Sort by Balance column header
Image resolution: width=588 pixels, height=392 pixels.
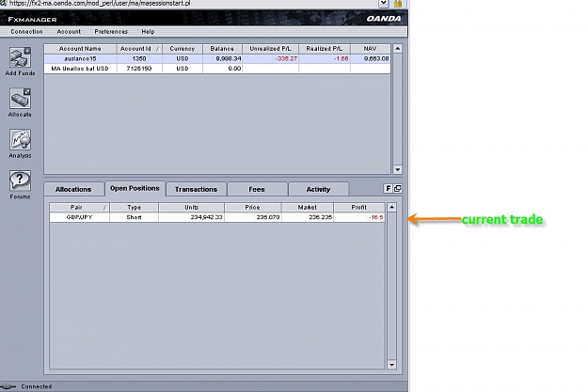222,49
